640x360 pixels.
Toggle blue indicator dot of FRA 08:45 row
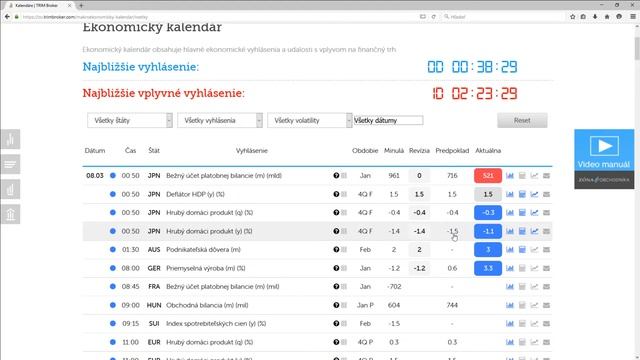pos(113,287)
